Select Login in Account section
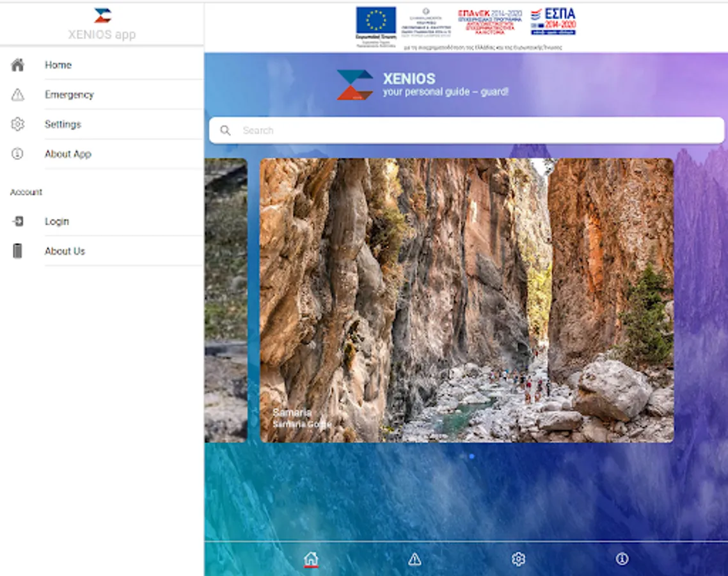728x576 pixels. point(102,221)
